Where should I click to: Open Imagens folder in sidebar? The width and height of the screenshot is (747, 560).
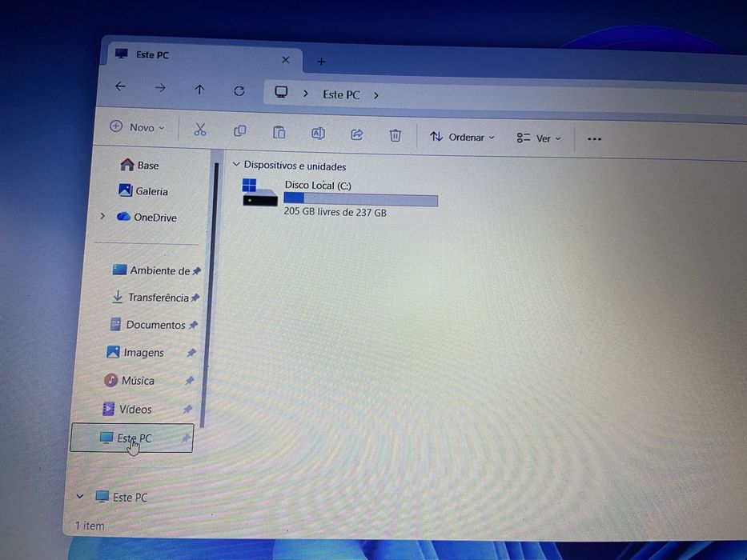[x=135, y=352]
